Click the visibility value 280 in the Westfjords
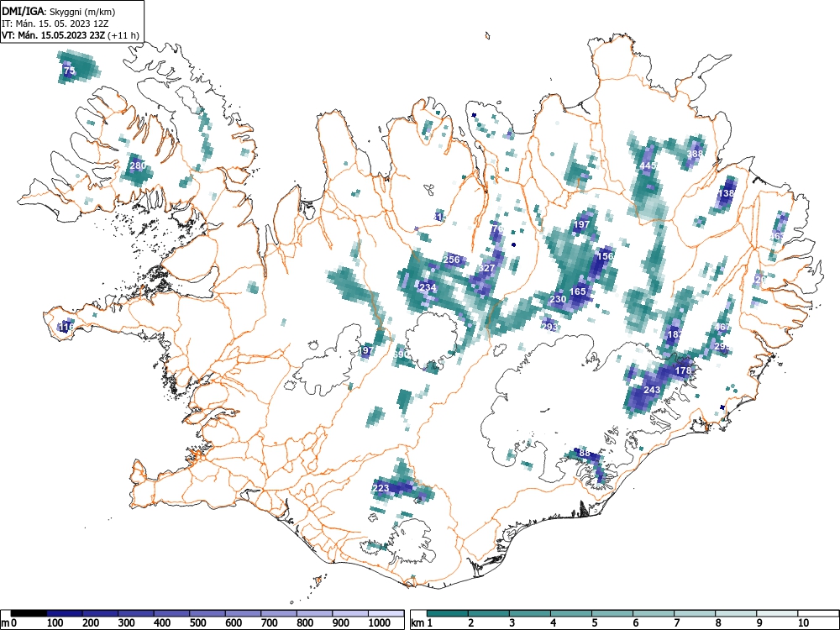 [138, 165]
